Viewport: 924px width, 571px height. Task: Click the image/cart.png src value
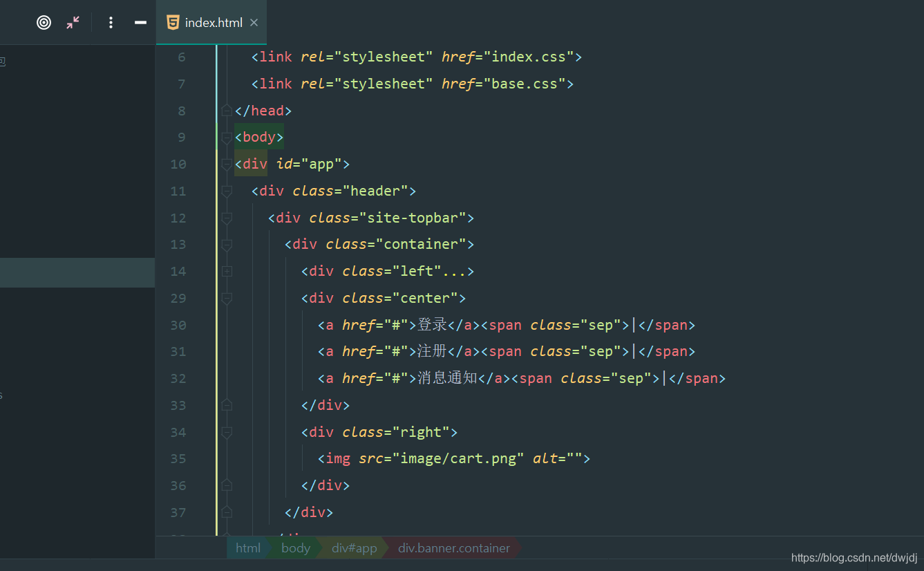[459, 458]
